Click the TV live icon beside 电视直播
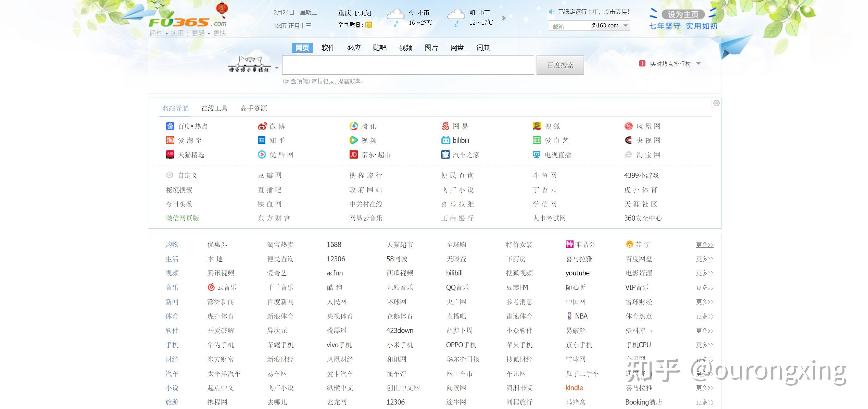Screen dimensions: 868x409 [x=537, y=154]
